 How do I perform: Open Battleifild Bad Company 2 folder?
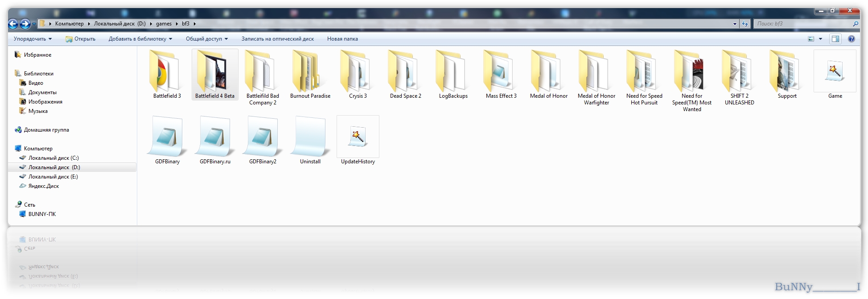pos(263,78)
